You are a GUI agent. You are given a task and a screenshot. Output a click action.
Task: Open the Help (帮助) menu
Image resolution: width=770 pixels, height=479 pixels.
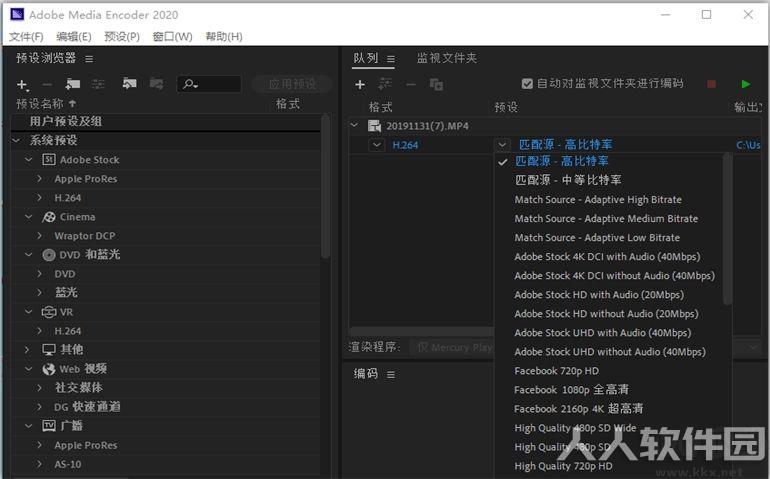[x=224, y=36]
